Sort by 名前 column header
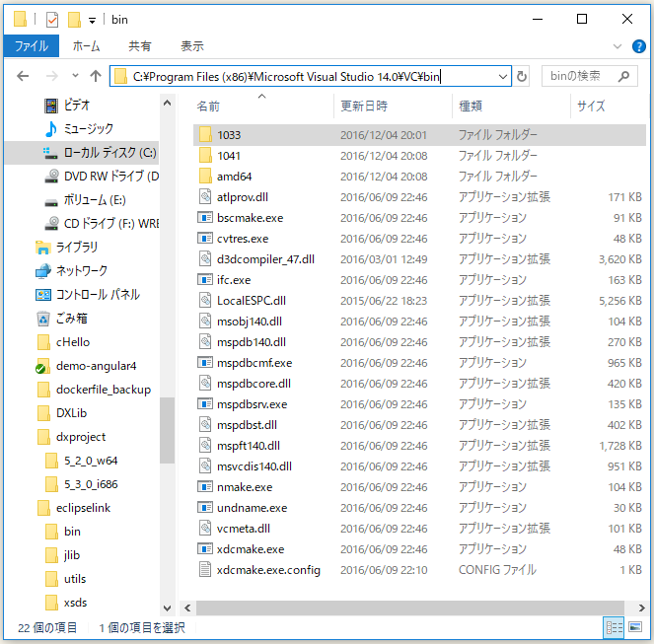Viewport: 654px width, 644px height. coord(208,106)
